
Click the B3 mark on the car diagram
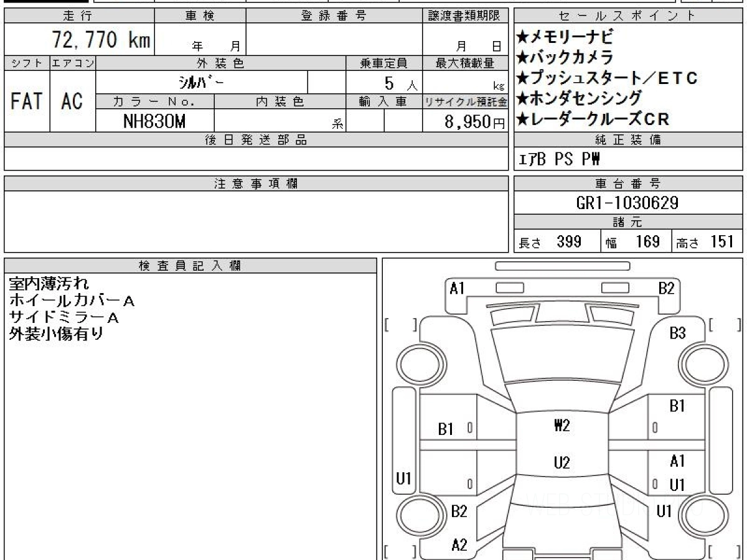pos(677,334)
